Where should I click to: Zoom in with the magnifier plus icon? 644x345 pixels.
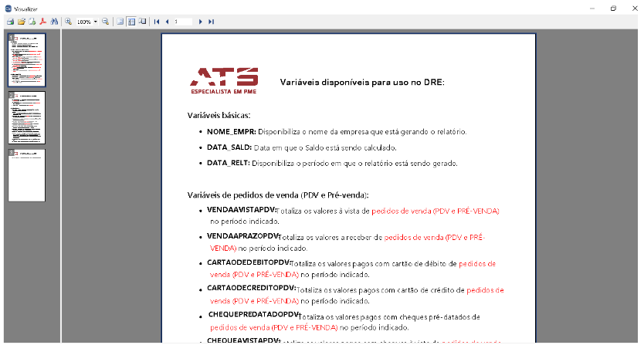coord(68,22)
